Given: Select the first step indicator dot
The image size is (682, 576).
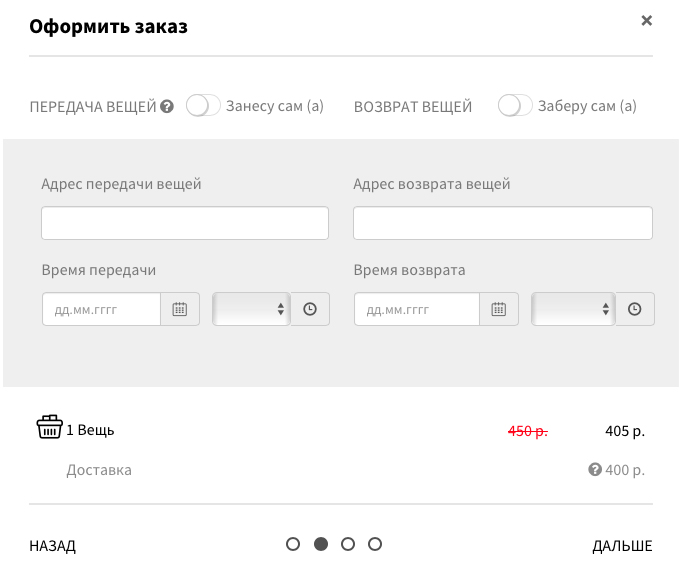Looking at the screenshot, I should [293, 545].
